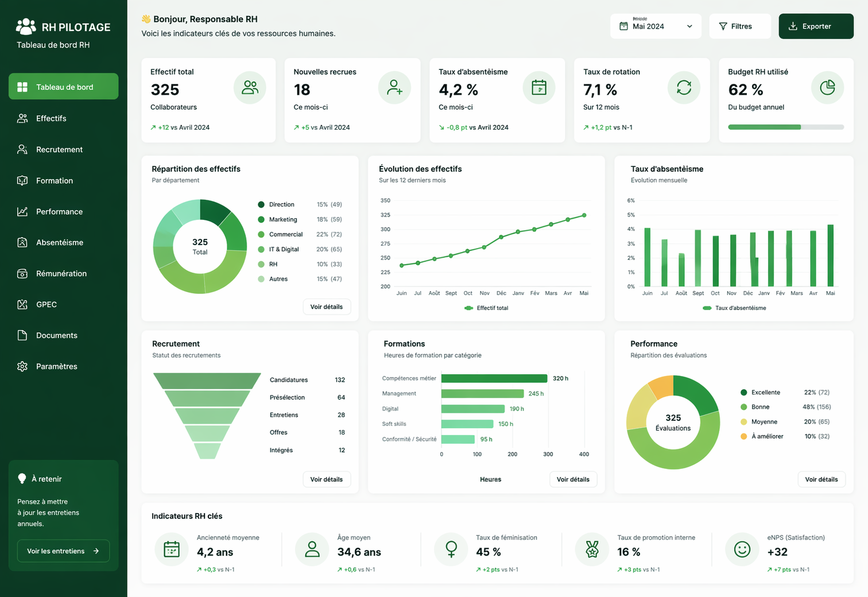Click the Effectif total collaborators icon
The width and height of the screenshot is (868, 597).
pyautogui.click(x=250, y=87)
